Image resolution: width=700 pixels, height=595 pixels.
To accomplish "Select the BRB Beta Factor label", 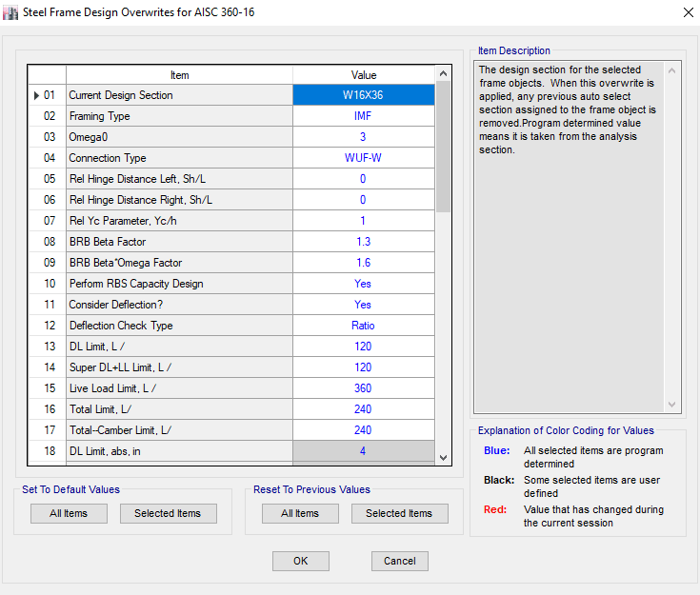I will [179, 242].
